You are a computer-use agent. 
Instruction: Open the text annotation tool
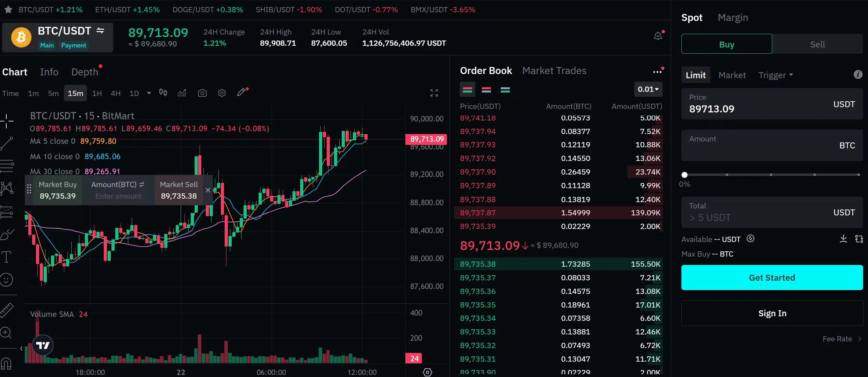click(7, 257)
